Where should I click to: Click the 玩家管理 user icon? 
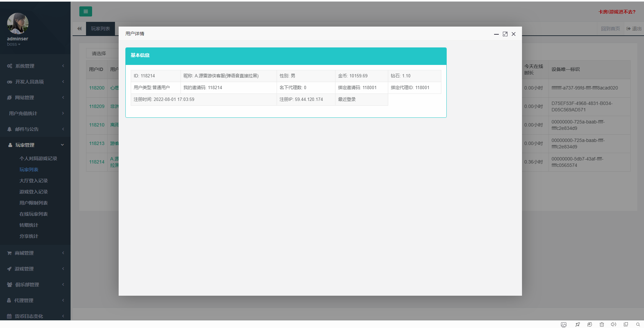(x=10, y=145)
